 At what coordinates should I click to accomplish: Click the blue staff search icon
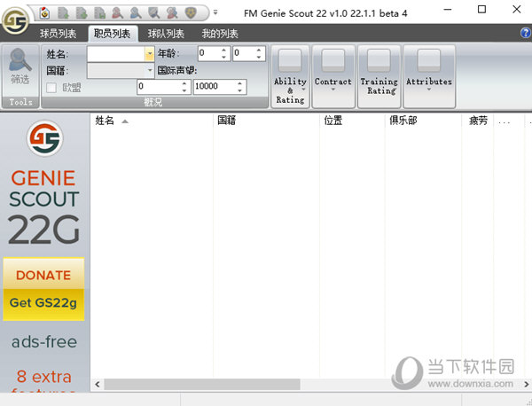pos(136,13)
